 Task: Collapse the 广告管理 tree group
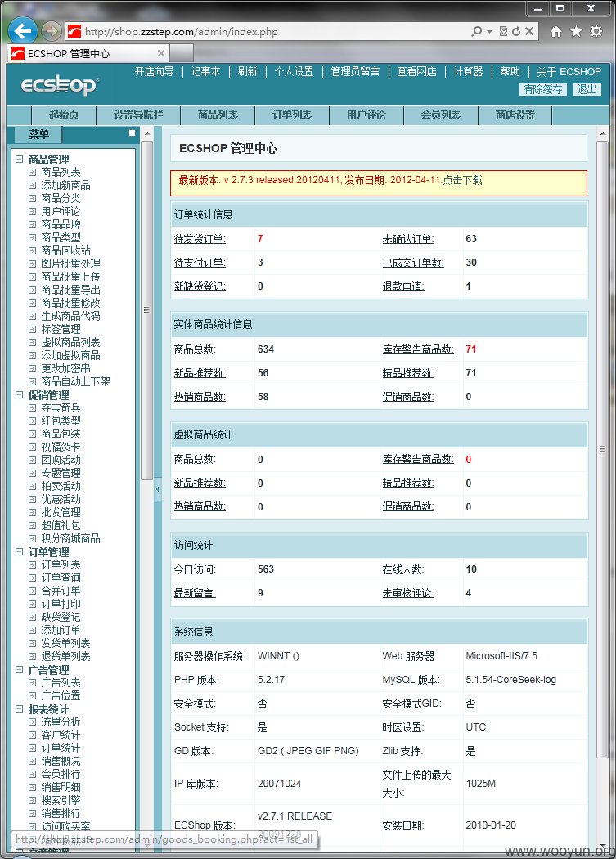19,670
